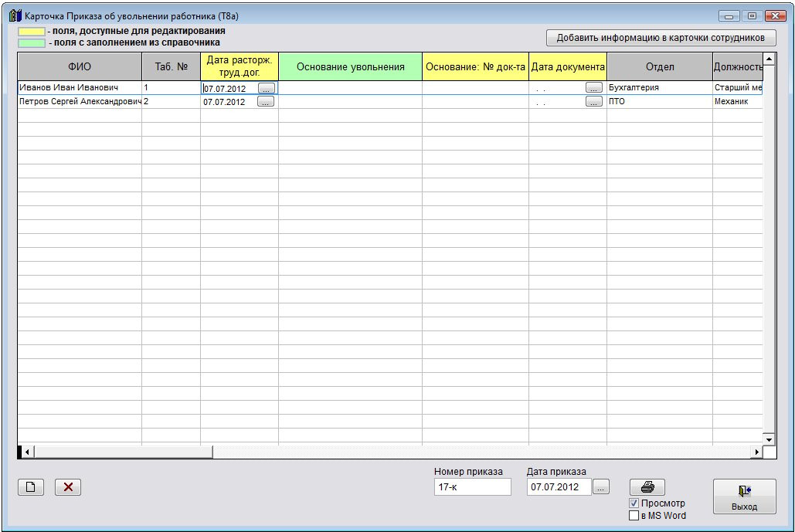Click Основание увольнения cell in Петров row
Screen dimensions: 795x532
point(350,101)
